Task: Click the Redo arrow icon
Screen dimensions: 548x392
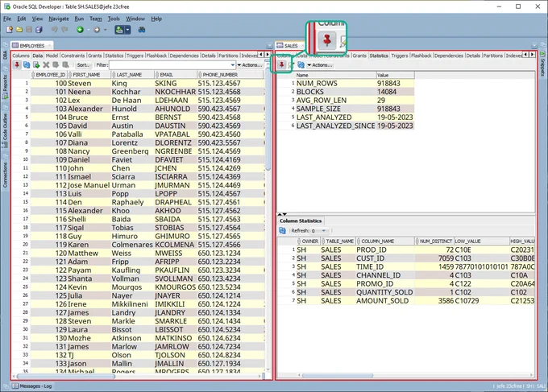Action: 64,30
